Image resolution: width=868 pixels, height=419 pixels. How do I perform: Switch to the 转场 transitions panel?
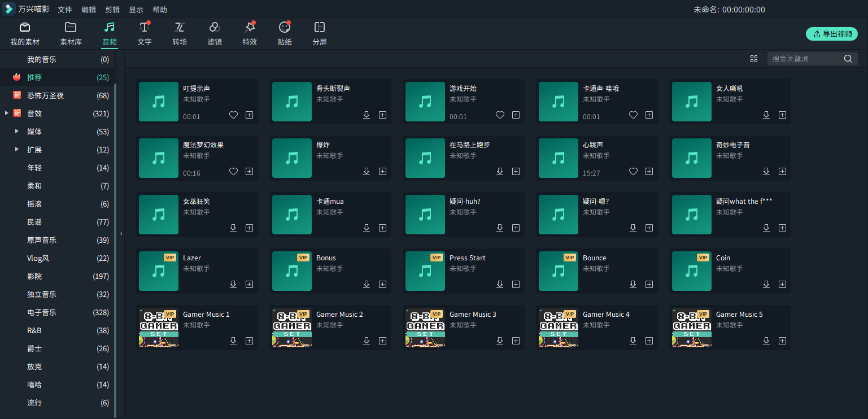pos(180,33)
